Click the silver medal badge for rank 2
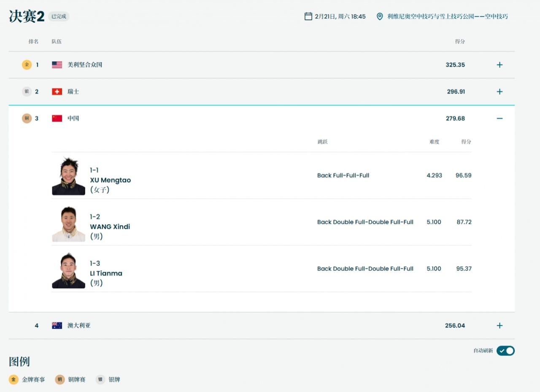This screenshot has width=540, height=392. (27, 91)
